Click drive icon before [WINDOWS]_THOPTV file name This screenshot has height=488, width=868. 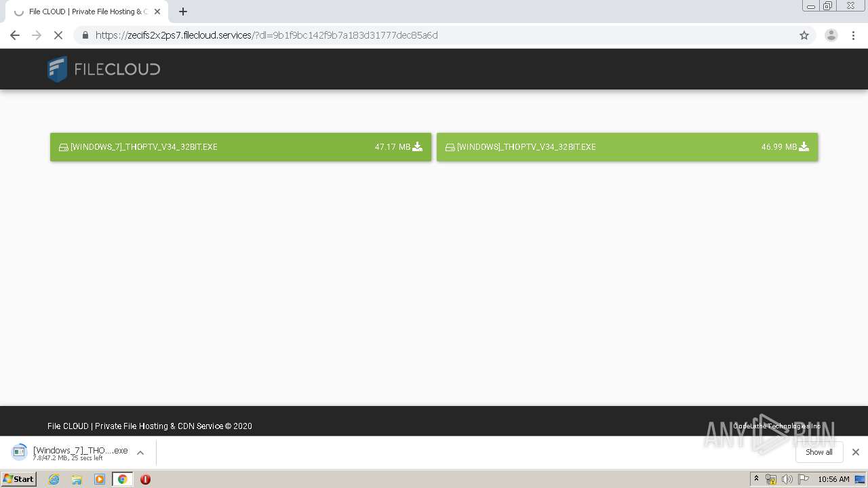point(450,147)
